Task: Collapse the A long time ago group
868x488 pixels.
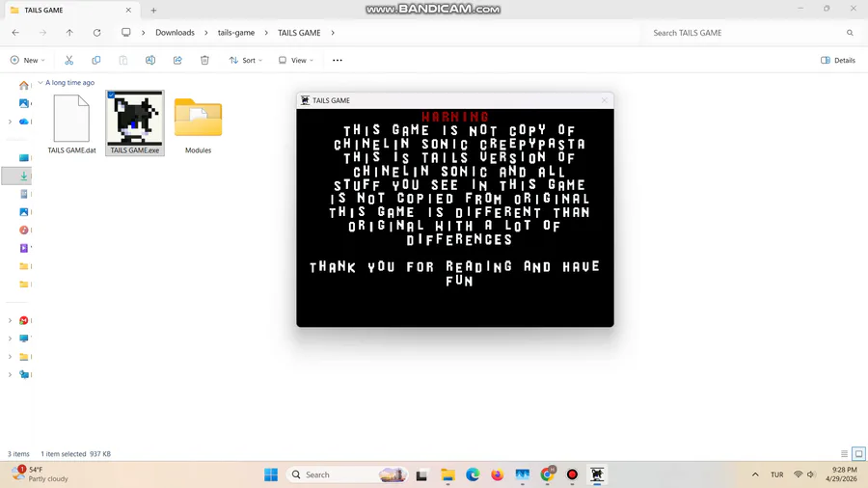Action: pos(41,82)
